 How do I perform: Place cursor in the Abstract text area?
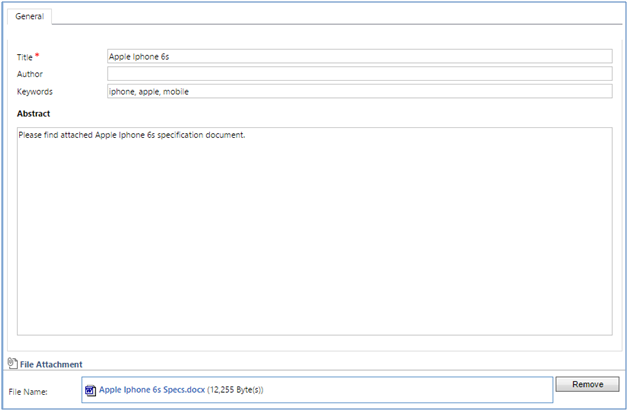click(x=314, y=231)
